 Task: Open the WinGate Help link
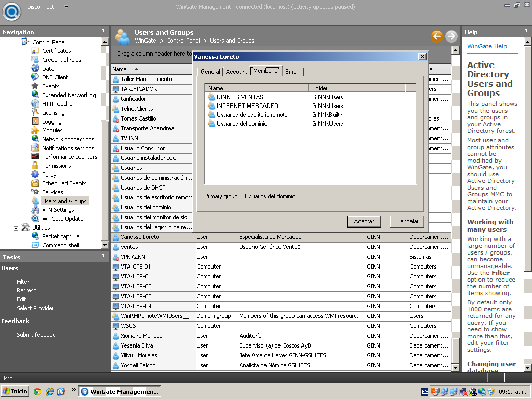pos(487,46)
